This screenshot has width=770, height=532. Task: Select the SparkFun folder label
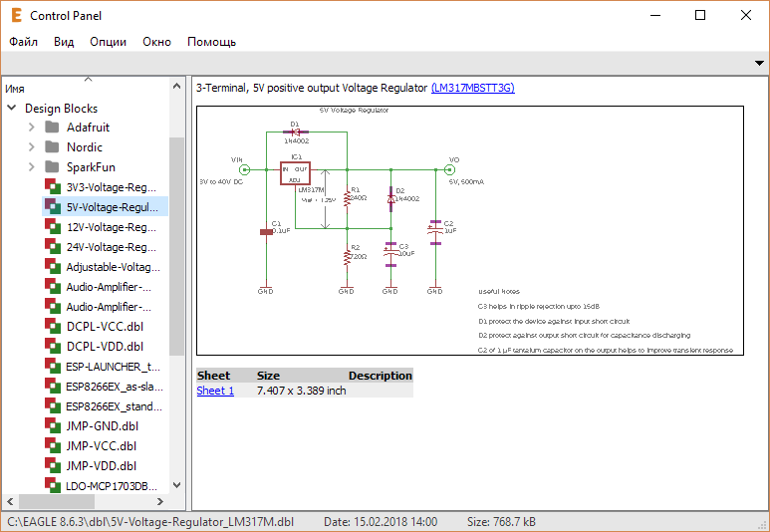[x=91, y=167]
